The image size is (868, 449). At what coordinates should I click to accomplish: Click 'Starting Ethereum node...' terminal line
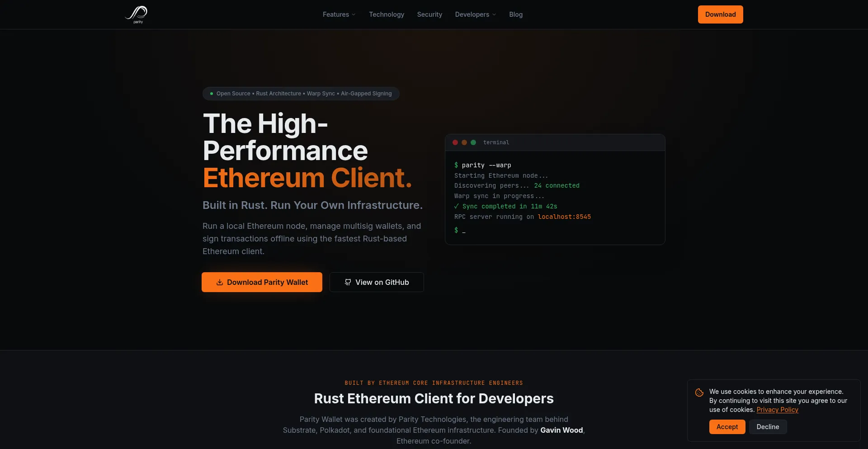coord(501,175)
